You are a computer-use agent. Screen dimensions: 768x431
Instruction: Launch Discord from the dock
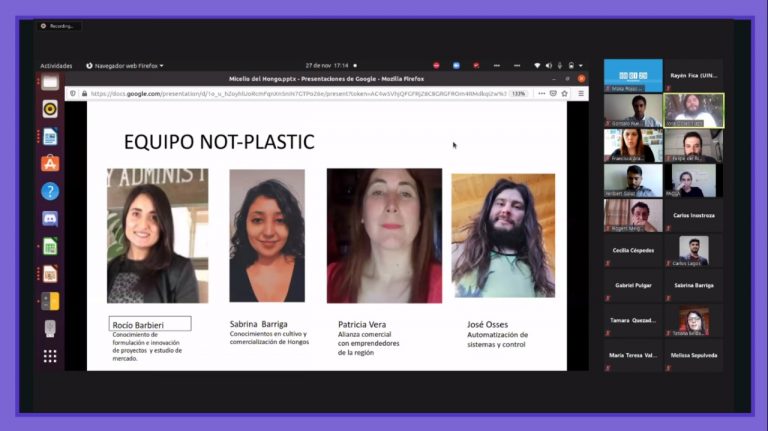[x=50, y=218]
